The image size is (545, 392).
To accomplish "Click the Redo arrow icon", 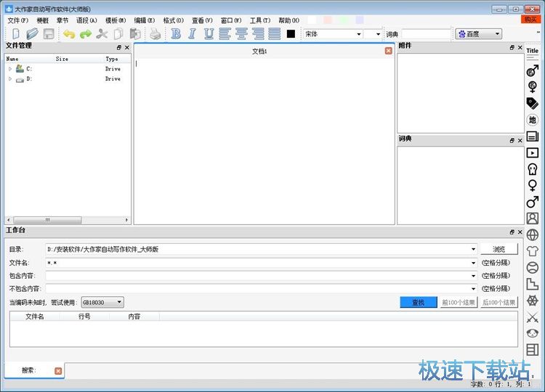I will click(85, 34).
